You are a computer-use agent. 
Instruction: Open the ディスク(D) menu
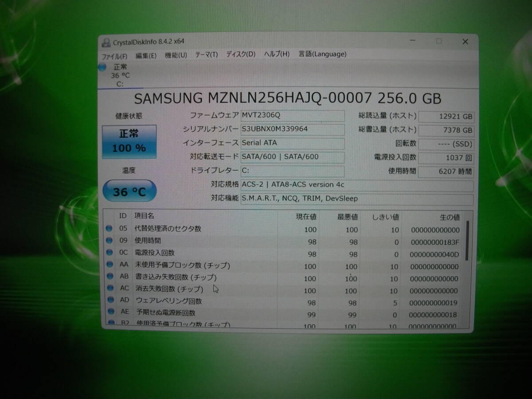241,54
